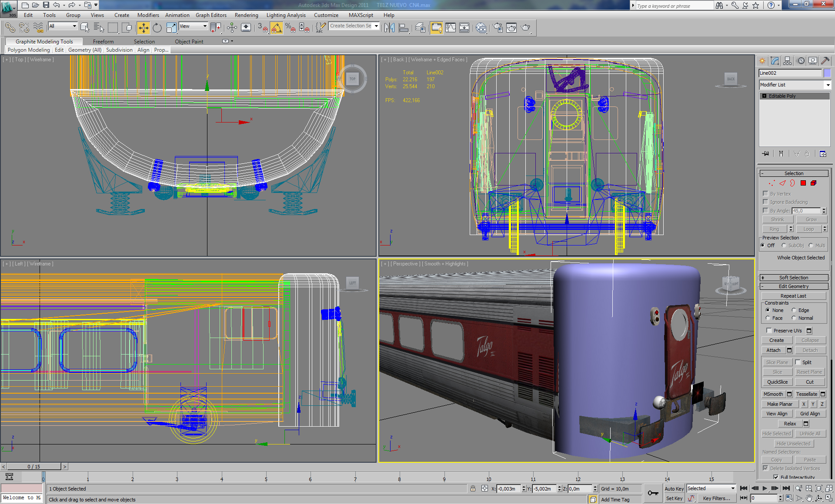Click the Pin Stack icon
The width and height of the screenshot is (835, 504).
point(765,153)
